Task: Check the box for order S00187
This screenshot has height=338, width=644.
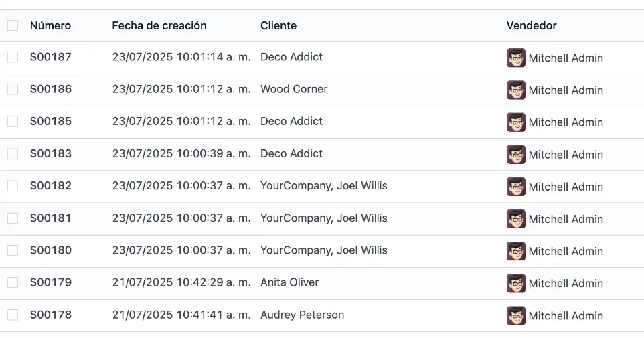Action: 13,57
